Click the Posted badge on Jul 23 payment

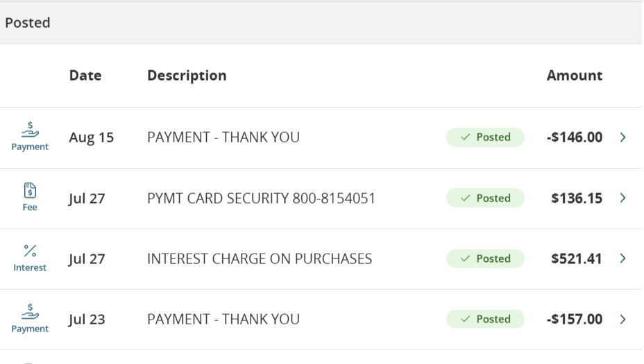(485, 320)
